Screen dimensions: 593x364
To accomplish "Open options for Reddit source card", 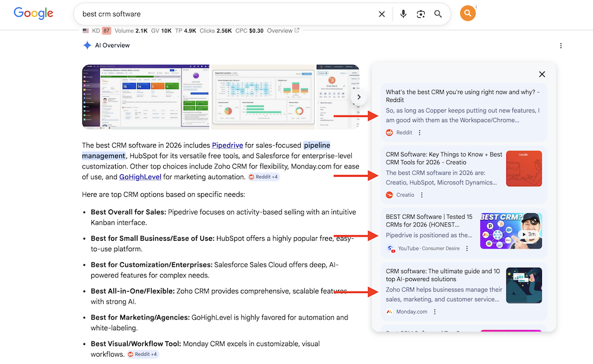I will coord(419,133).
